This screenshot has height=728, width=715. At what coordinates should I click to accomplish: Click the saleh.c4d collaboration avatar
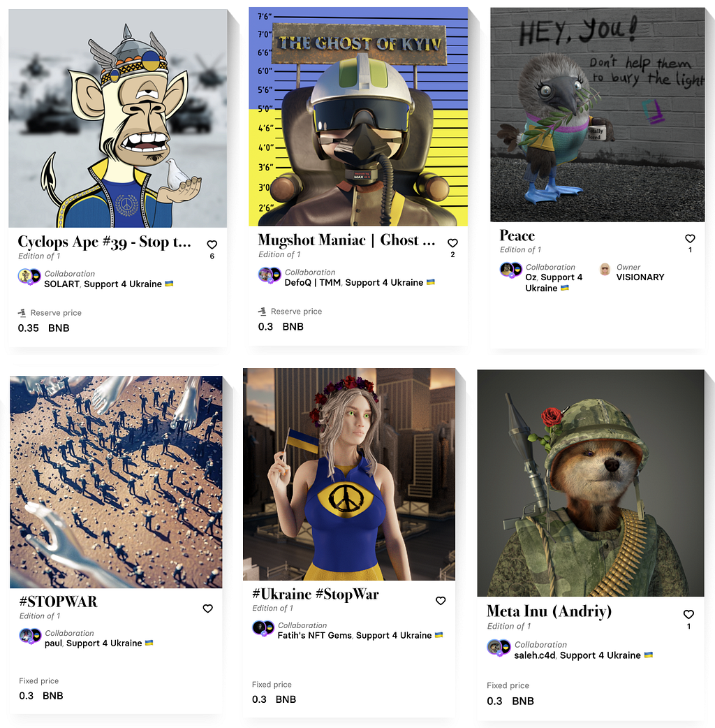pyautogui.click(x=494, y=647)
